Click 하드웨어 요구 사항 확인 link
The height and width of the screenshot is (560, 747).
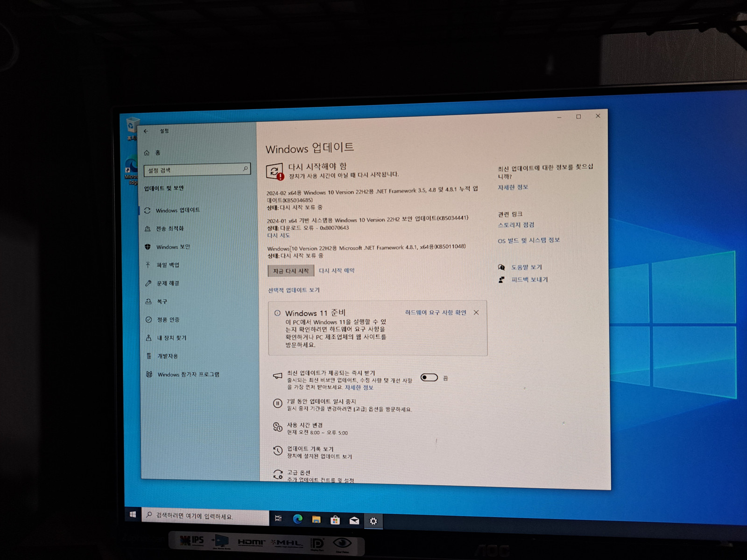(435, 313)
